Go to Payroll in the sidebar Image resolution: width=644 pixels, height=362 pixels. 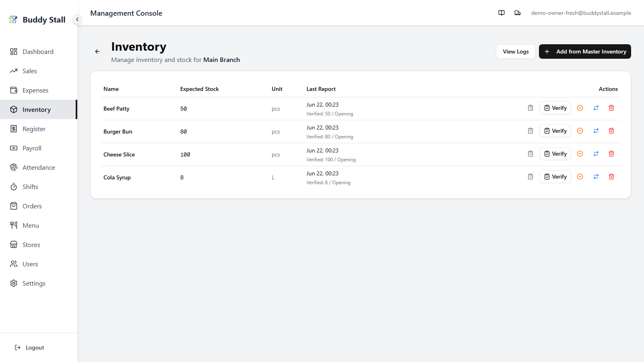click(x=39, y=148)
